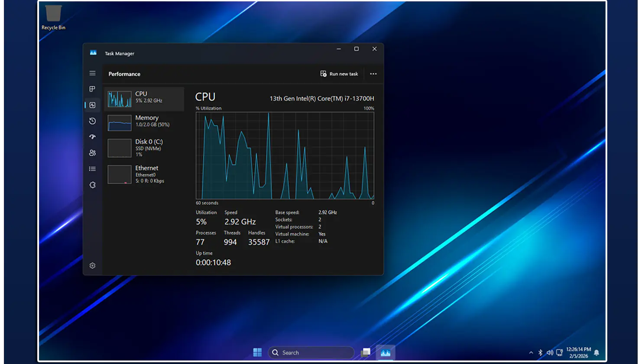Select the Ethernet performance item

coord(144,174)
